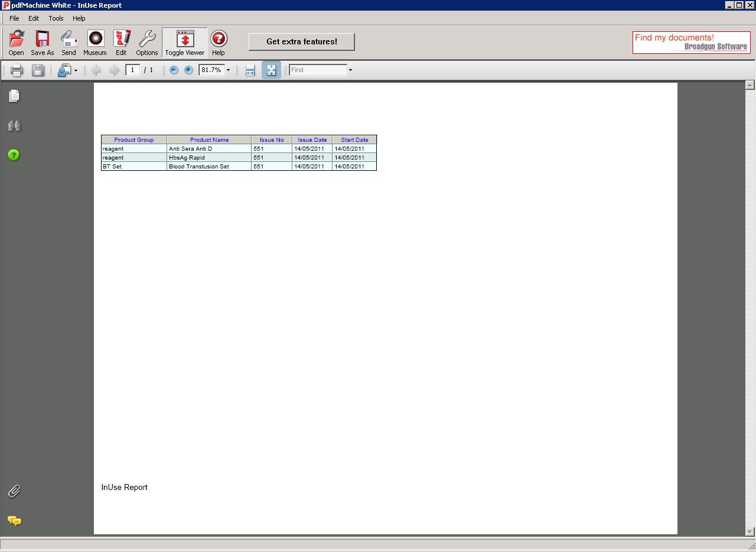Click the Fit Width icon
Viewport: 756px width, 552px height.
[x=250, y=70]
